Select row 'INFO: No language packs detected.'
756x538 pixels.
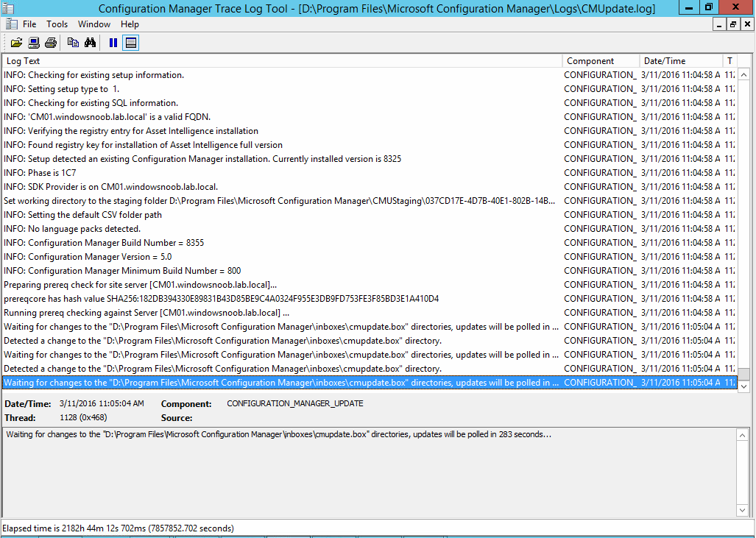pos(370,228)
